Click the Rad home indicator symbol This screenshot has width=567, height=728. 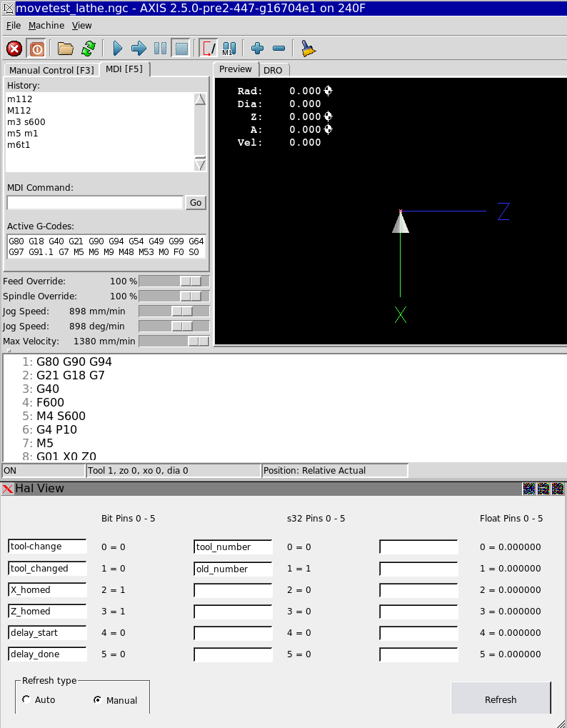tap(328, 91)
